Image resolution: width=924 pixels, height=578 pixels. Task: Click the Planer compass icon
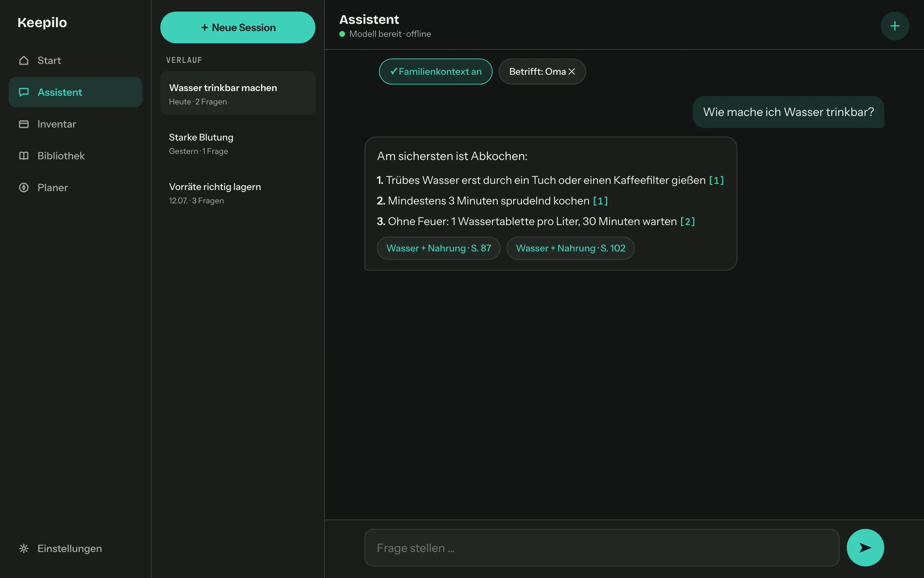tap(24, 187)
